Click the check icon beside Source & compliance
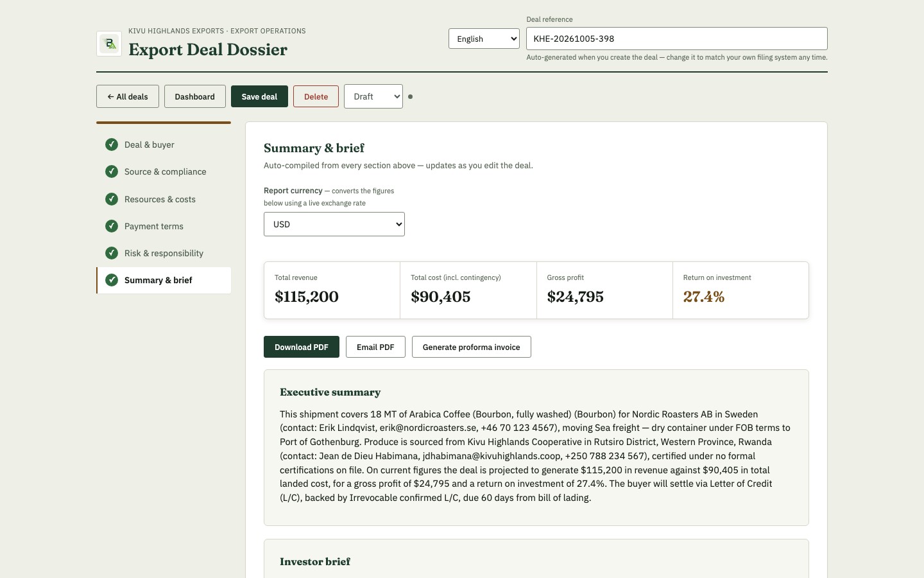The height and width of the screenshot is (578, 924). point(112,171)
